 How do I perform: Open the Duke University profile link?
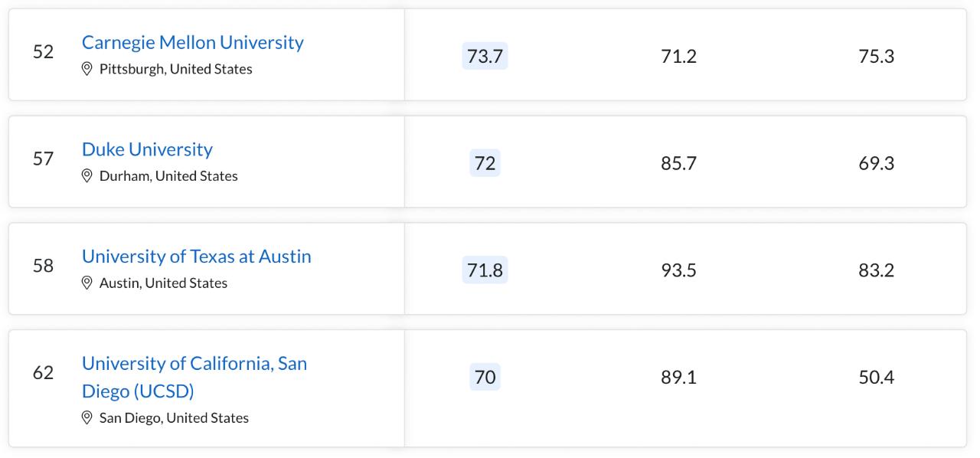(x=147, y=149)
